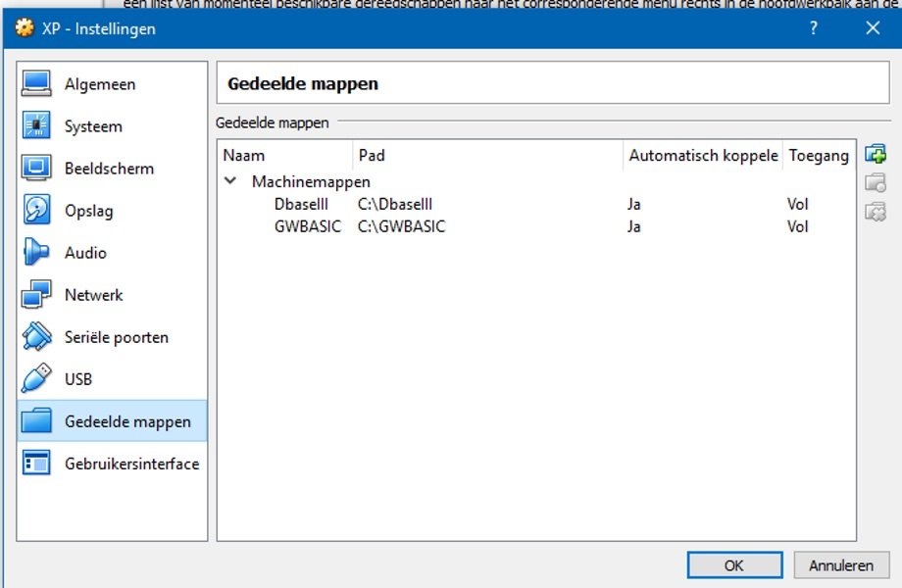The height and width of the screenshot is (588, 902).
Task: Open the Gebruikersinterface window icon
Action: [36, 464]
